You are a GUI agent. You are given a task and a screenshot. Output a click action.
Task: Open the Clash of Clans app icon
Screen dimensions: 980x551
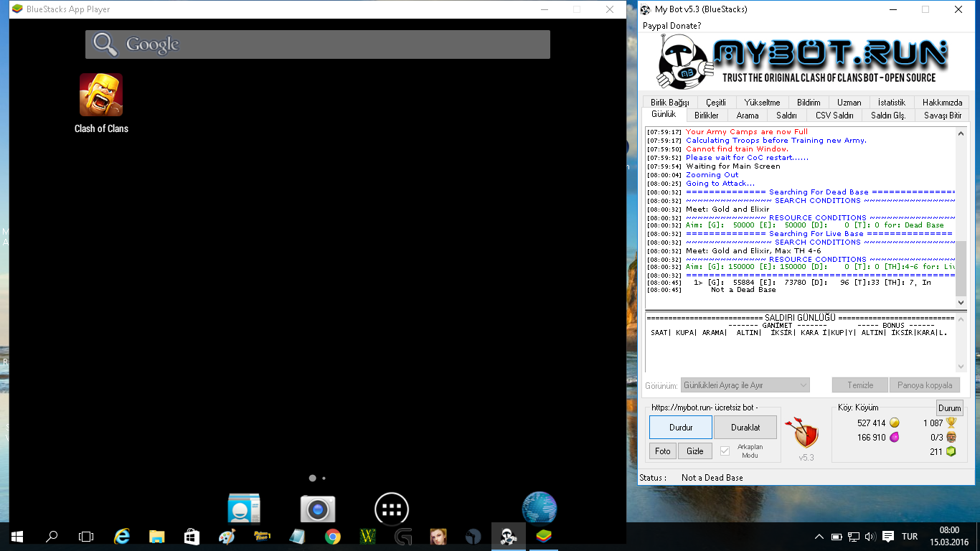(x=101, y=95)
